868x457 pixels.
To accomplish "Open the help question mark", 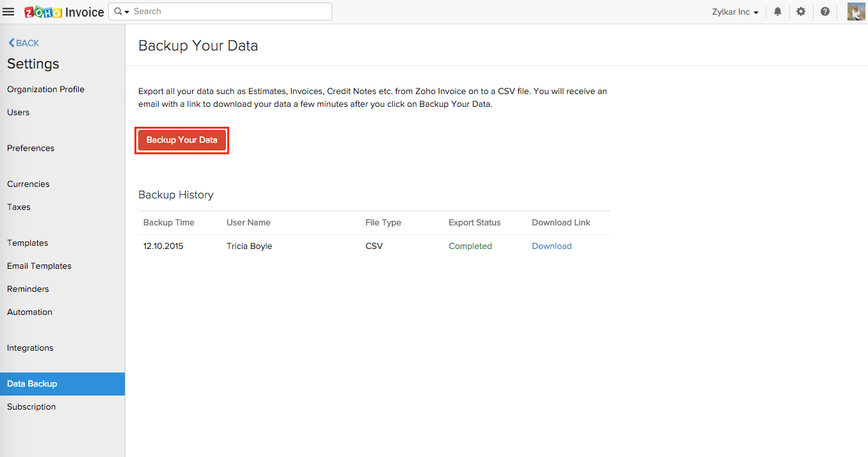I will [824, 12].
